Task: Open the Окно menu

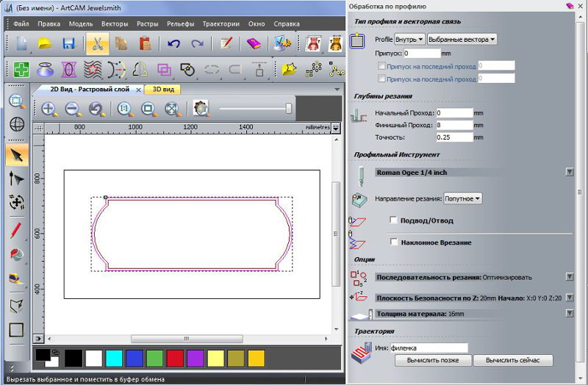Action: coord(257,24)
